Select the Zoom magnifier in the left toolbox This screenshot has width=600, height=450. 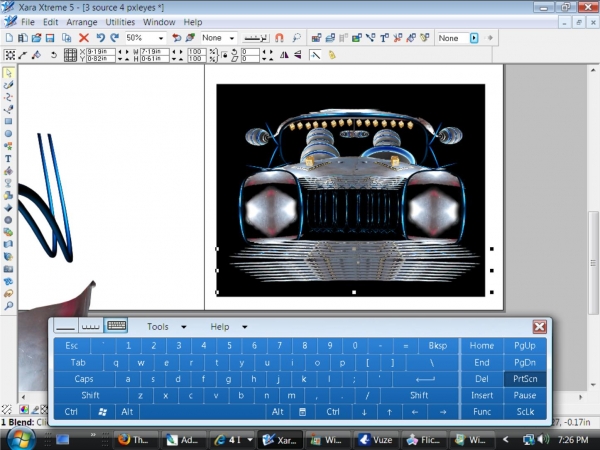pyautogui.click(x=8, y=305)
